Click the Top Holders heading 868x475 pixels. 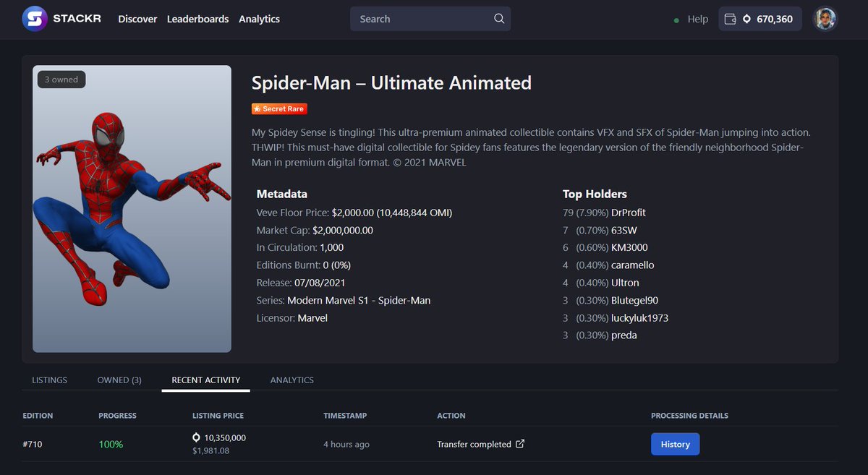click(x=595, y=194)
